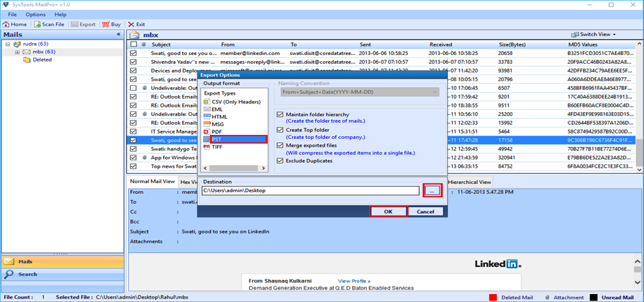Select EML export type
The height and width of the screenshot is (302, 644).
coord(213,109)
